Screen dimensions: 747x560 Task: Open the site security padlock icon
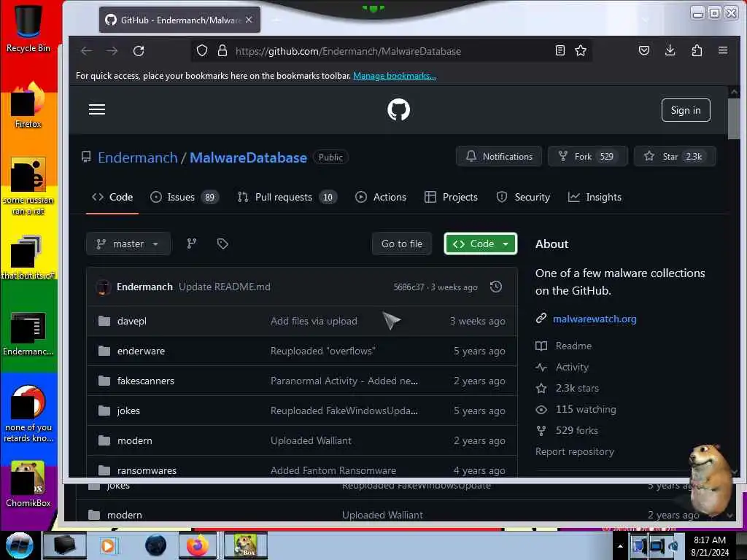pos(222,50)
